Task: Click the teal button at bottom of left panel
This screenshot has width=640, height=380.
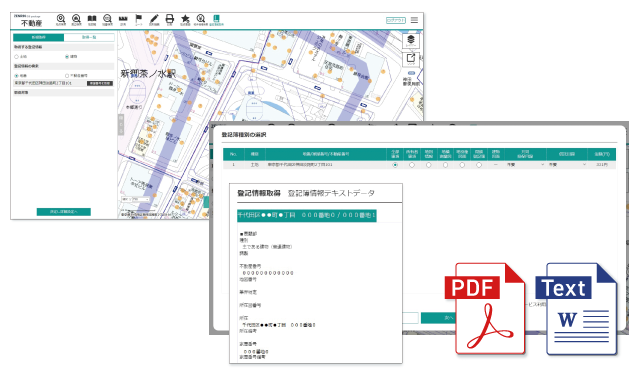Action: click(64, 211)
